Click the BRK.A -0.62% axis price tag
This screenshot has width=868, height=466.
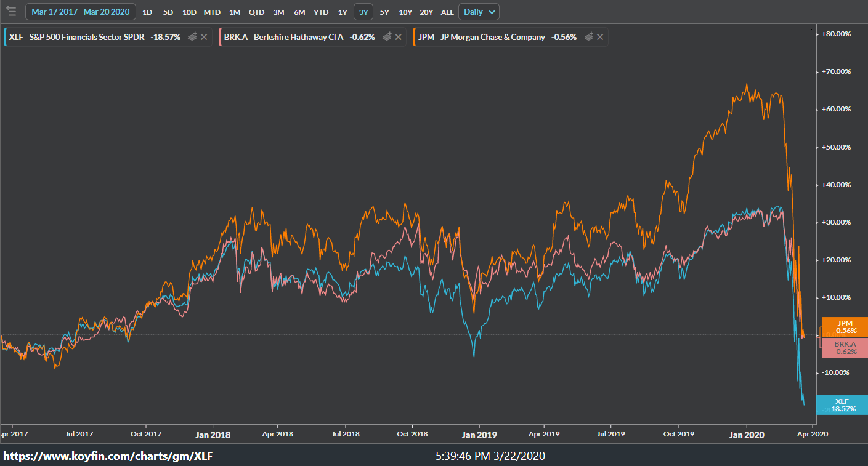click(x=845, y=348)
